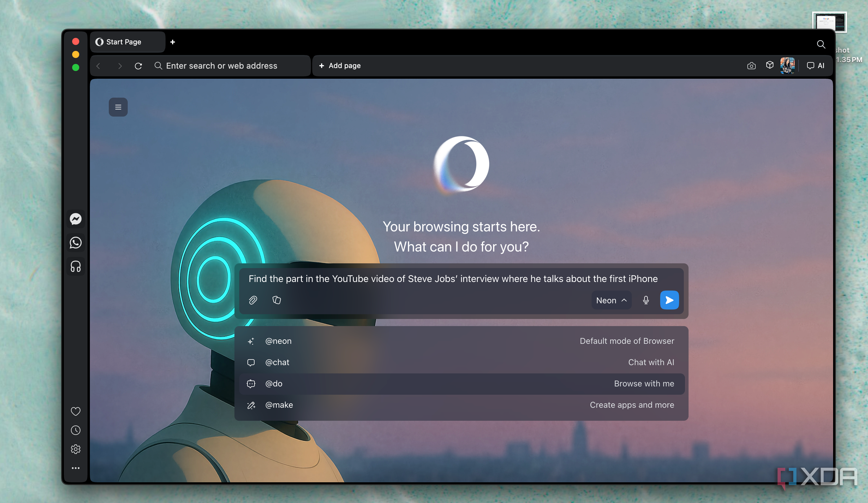Open the desktop screenshot file thumbnail
Image resolution: width=868 pixels, height=503 pixels.
pos(830,22)
